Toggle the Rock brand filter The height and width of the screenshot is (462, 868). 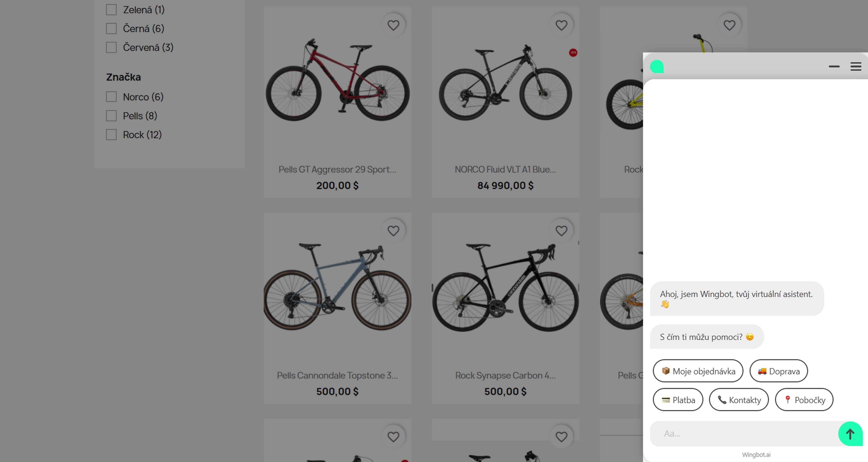coord(111,135)
